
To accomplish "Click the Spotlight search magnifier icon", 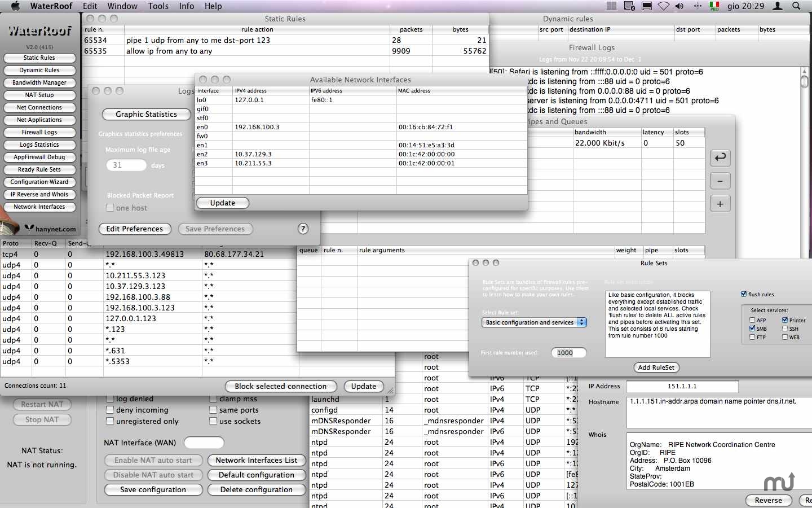I will click(796, 6).
